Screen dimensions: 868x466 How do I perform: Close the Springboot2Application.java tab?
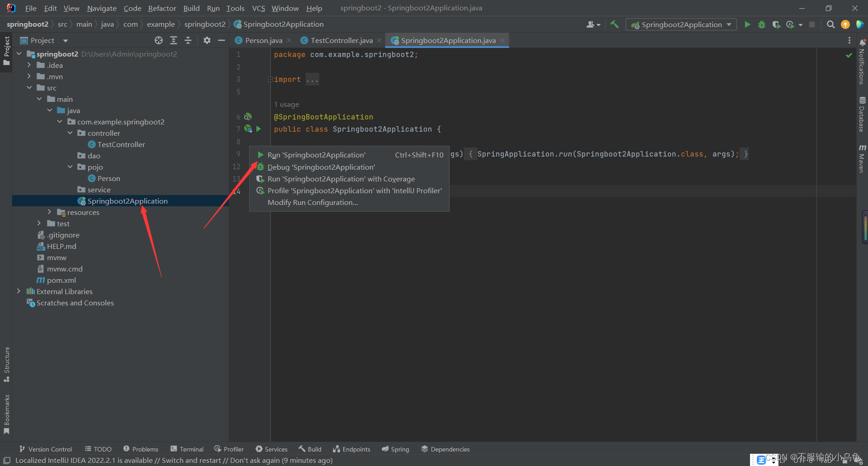coord(502,40)
